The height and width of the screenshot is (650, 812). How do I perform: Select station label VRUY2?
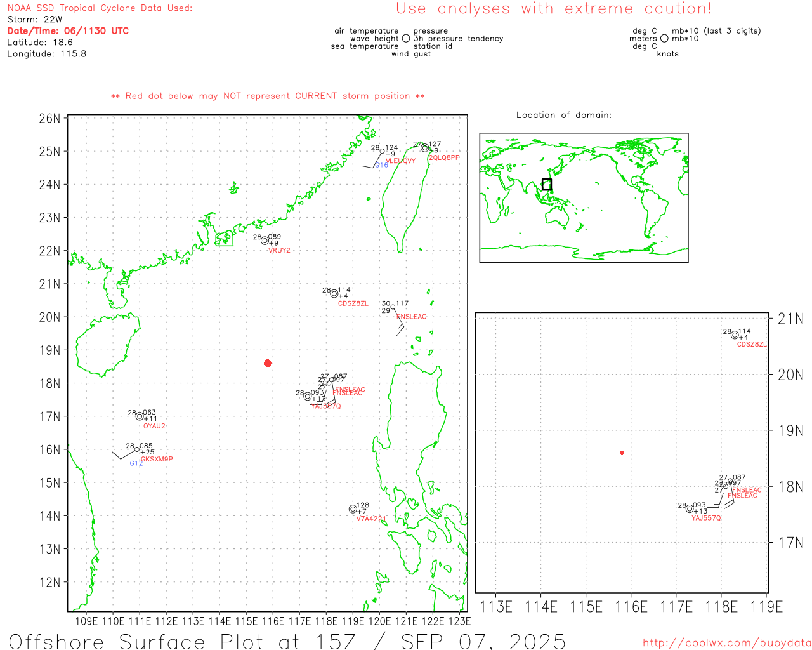tap(279, 251)
